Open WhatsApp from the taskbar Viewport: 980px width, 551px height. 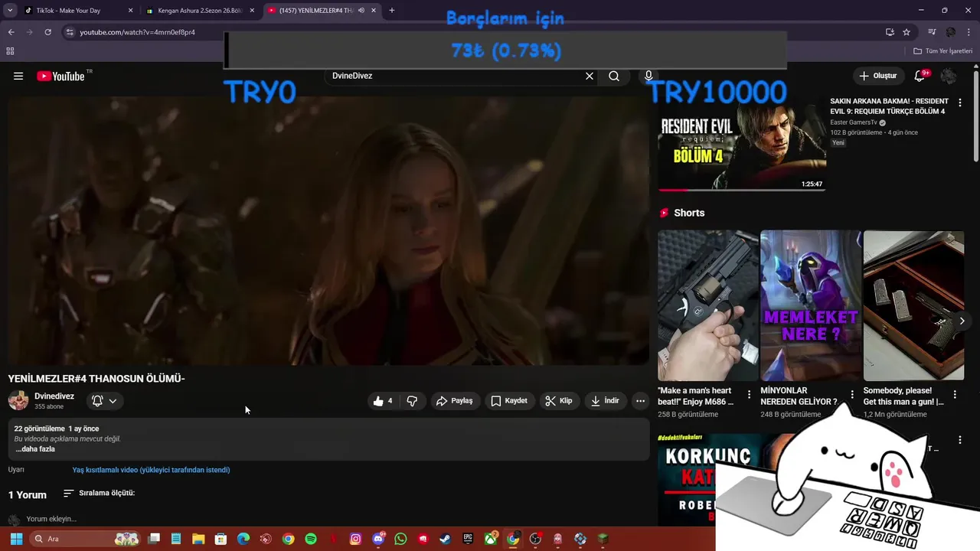[x=400, y=539]
